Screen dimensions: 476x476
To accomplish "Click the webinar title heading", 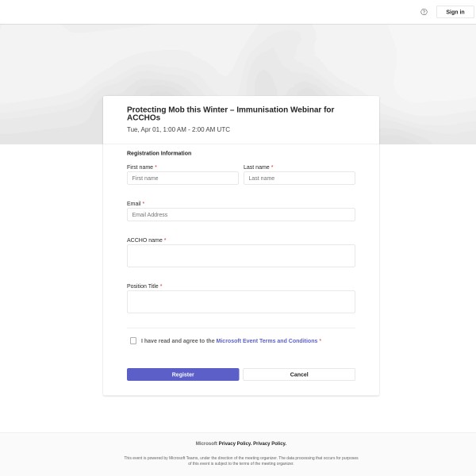I will tap(230, 113).
